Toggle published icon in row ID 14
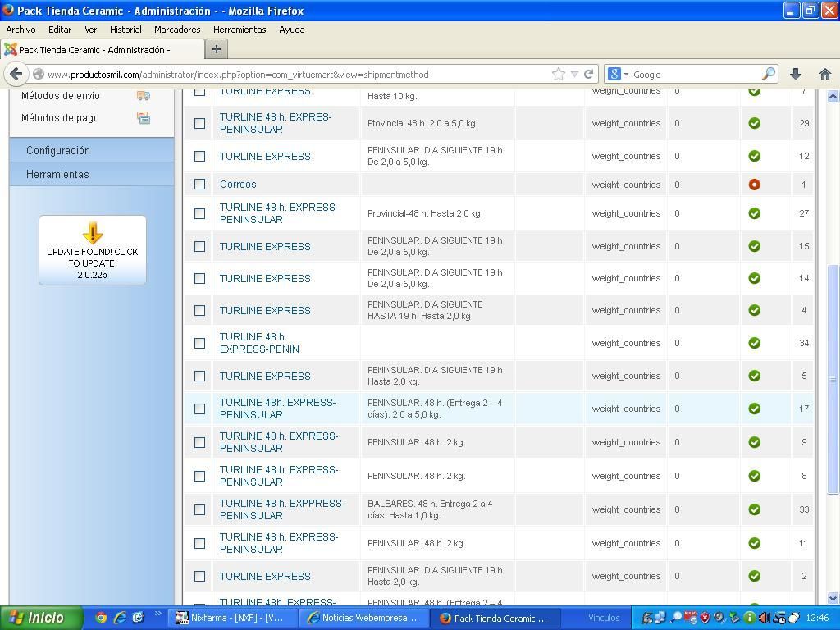The width and height of the screenshot is (840, 630). 755,278
